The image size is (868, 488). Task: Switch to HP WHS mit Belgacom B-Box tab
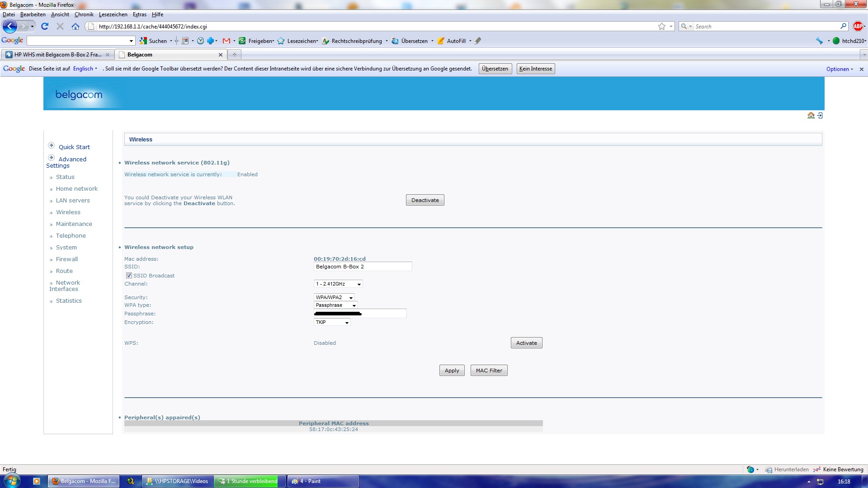57,55
